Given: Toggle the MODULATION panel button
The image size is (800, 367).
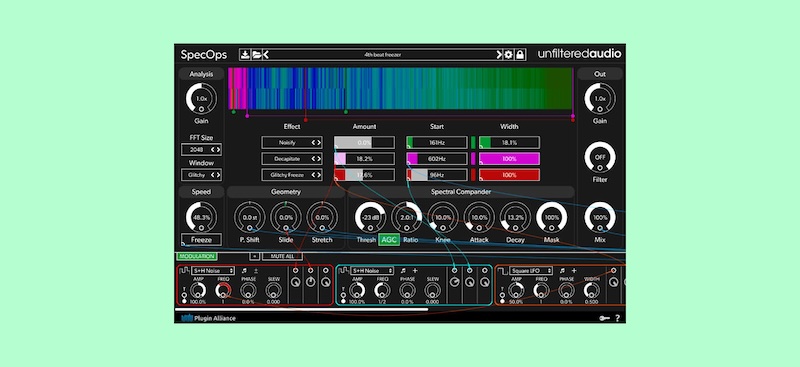Looking at the screenshot, I should pos(196,256).
